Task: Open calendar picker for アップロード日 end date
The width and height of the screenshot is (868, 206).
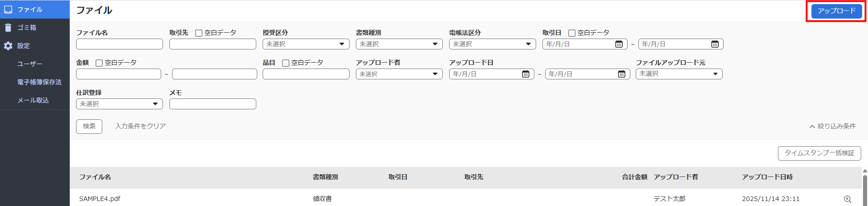Action: click(x=621, y=74)
